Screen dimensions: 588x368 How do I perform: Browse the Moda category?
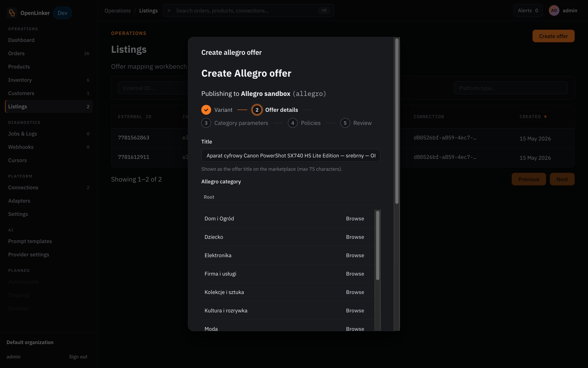[355, 329]
